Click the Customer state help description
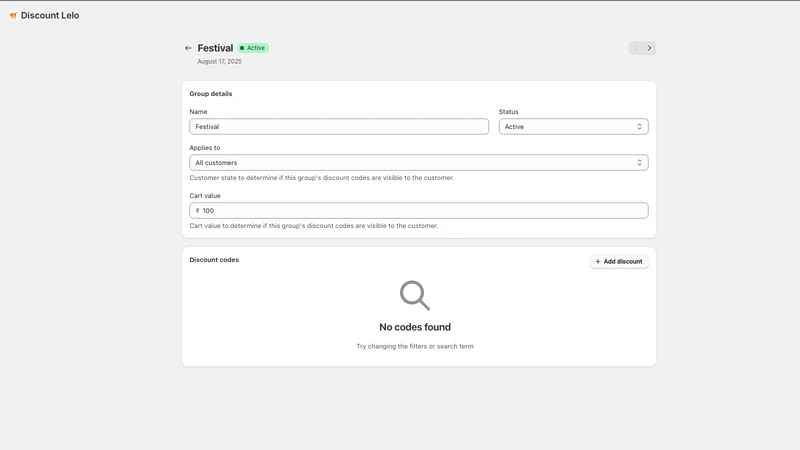 point(321,178)
